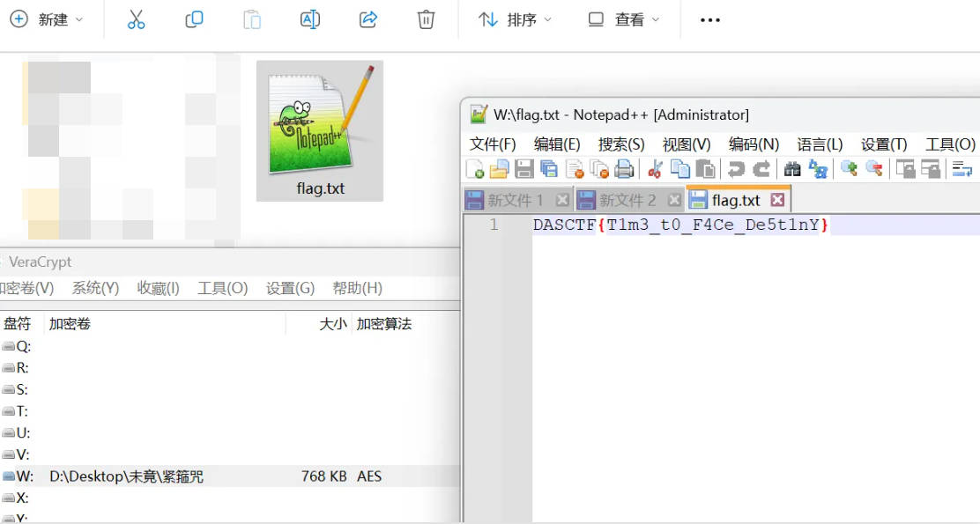This screenshot has height=524, width=980.
Task: Open the 查看 (View) dropdown in Explorer
Action: 624,19
